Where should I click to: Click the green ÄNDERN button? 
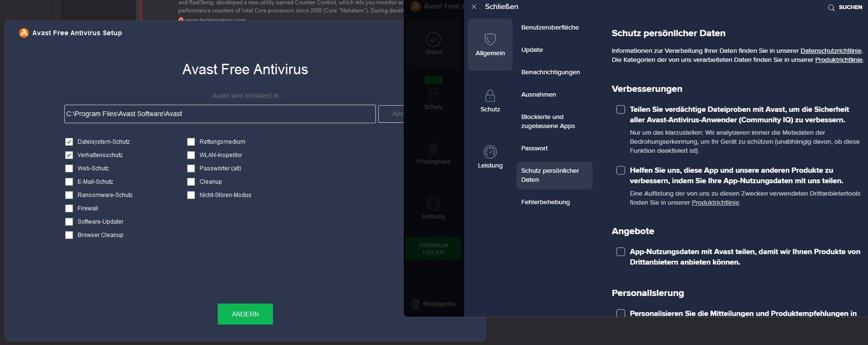(245, 314)
